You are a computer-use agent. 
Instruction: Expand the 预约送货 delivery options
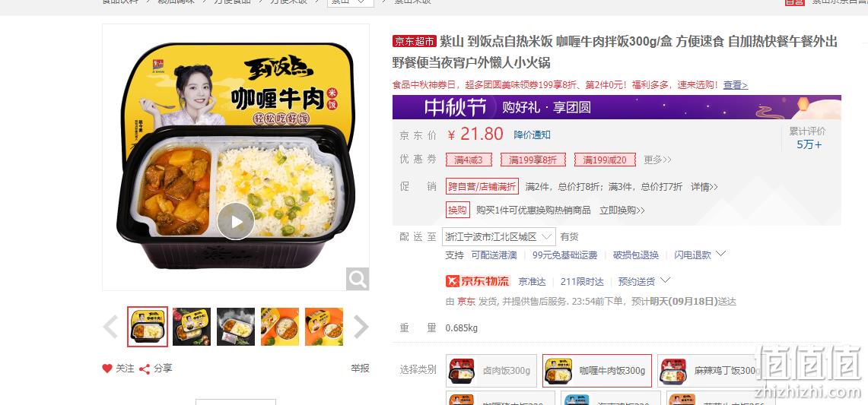pyautogui.click(x=644, y=282)
